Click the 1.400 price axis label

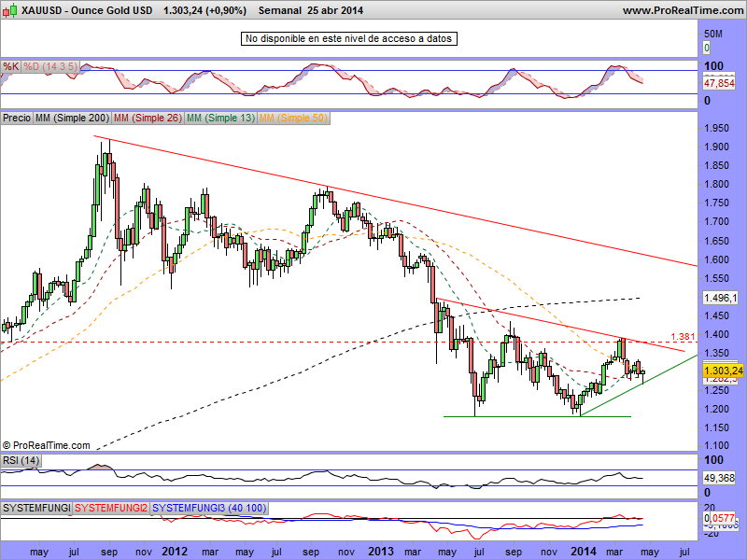(x=716, y=335)
